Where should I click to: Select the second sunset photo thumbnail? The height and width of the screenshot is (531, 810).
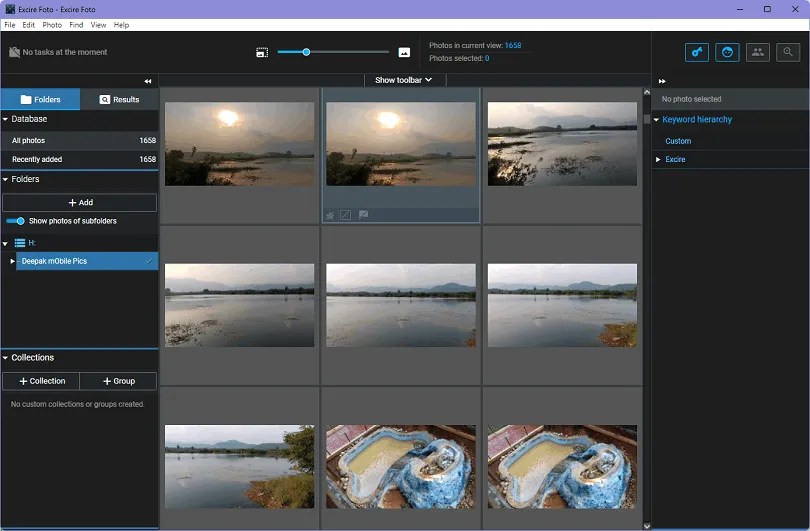tap(401, 144)
